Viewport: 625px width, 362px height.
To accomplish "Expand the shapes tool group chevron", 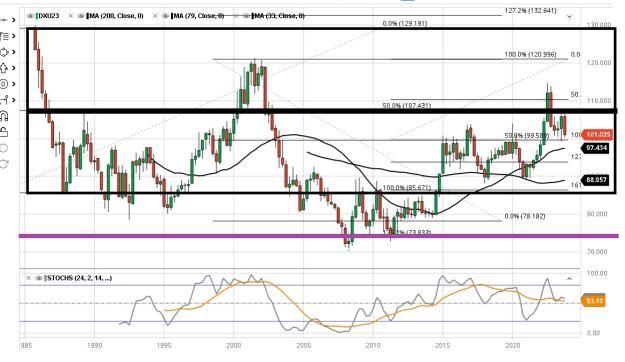I will pos(14,52).
